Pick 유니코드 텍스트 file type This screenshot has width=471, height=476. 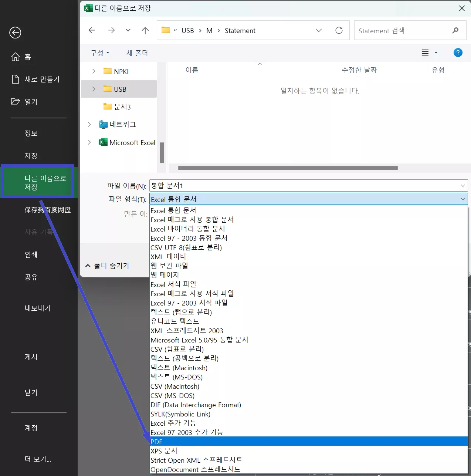coord(309,321)
